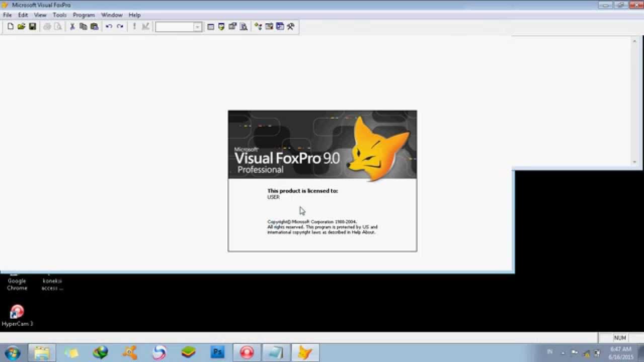The width and height of the screenshot is (644, 362).
Task: Click the Copy toolbar icon
Action: (x=84, y=27)
